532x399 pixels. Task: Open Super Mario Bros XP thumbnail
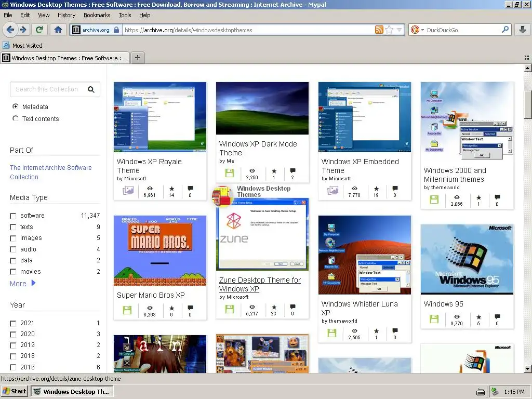tap(160, 251)
